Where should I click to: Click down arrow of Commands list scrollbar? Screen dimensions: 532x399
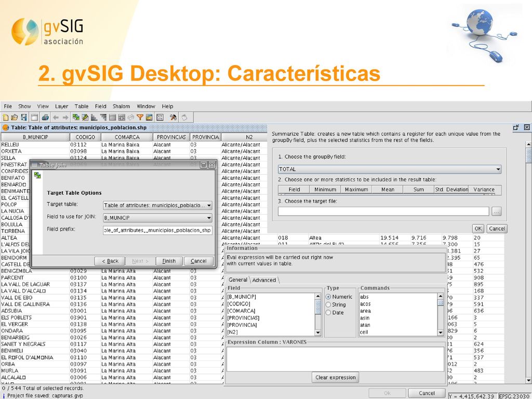441,333
